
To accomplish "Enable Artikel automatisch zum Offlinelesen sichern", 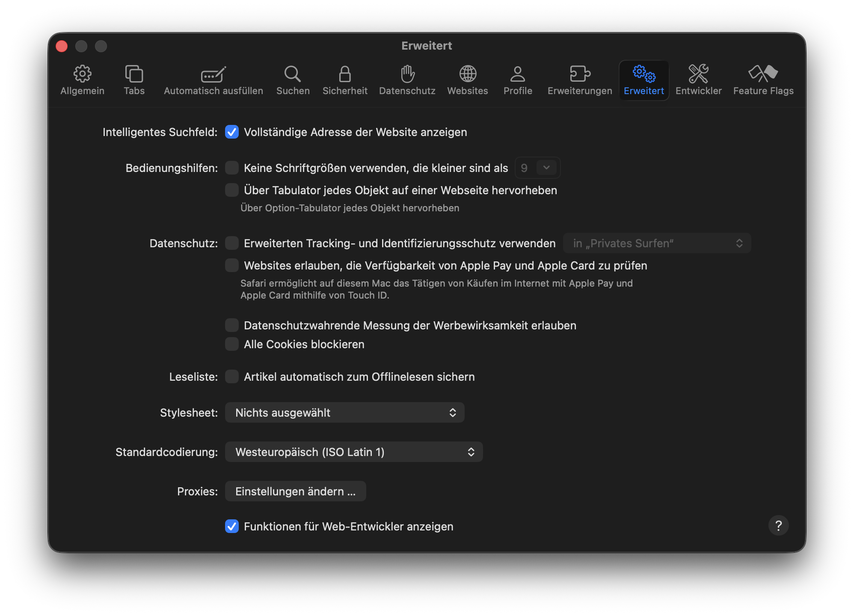I will 232,377.
